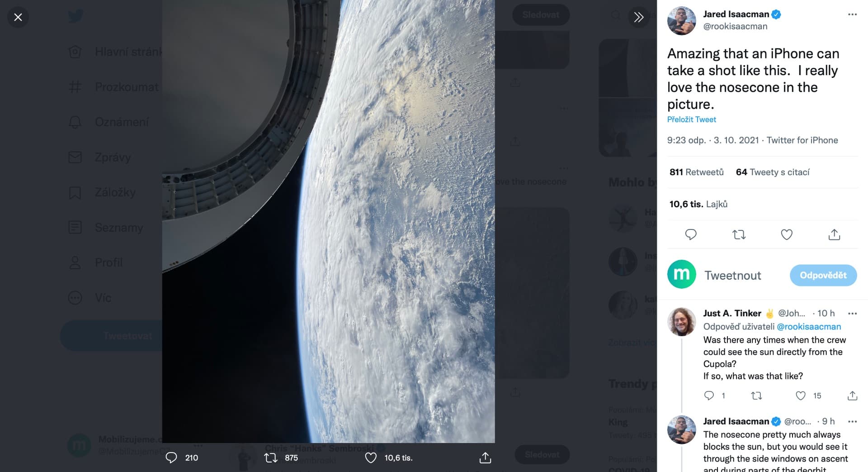
Task: Like the main tweet with heart icon
Action: pos(787,234)
